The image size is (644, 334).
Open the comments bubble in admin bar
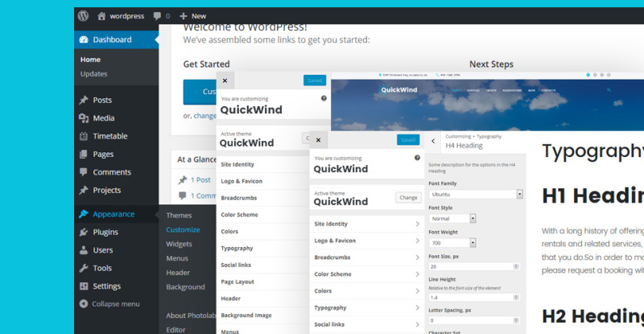tap(157, 16)
